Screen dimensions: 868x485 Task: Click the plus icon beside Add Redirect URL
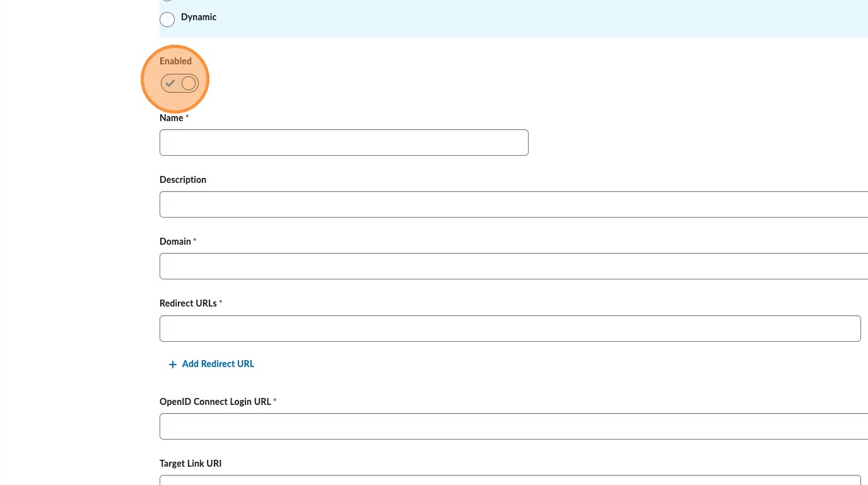tap(172, 365)
